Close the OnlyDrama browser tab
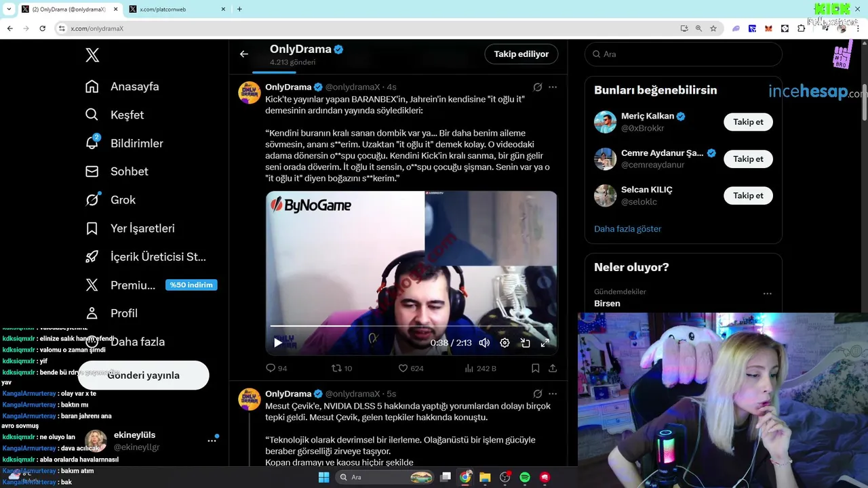Screen dimensions: 868x488 click(x=115, y=9)
